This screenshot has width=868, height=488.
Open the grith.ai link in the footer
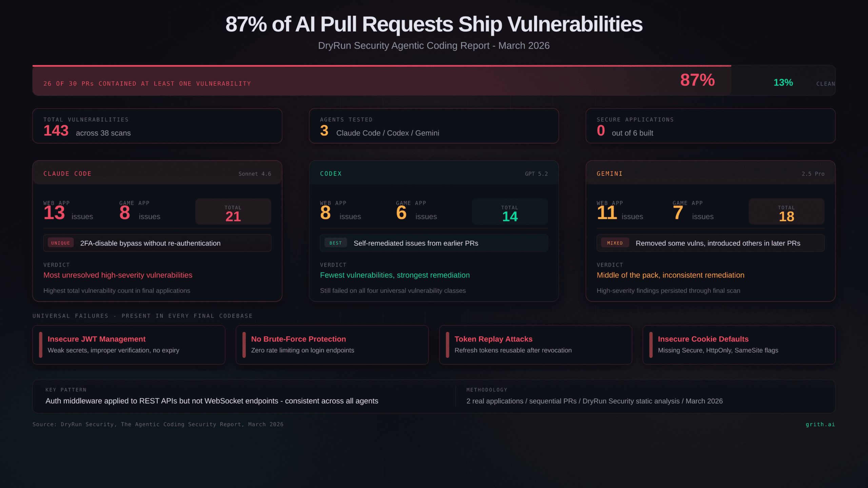click(820, 424)
